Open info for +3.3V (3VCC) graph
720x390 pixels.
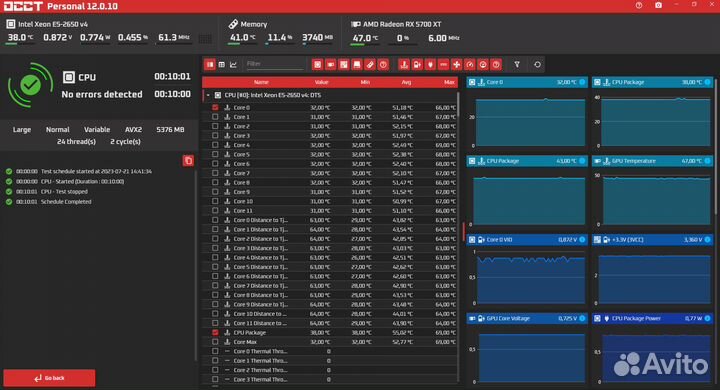(x=708, y=240)
